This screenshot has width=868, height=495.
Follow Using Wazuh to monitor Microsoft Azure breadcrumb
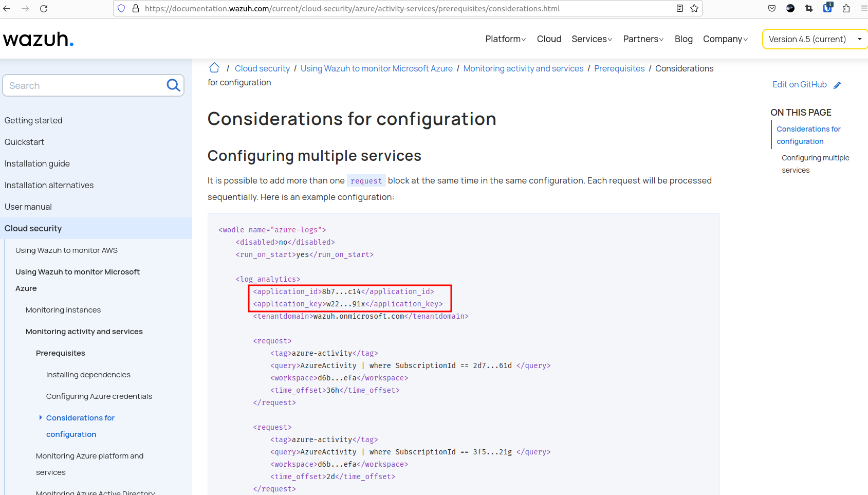(377, 68)
